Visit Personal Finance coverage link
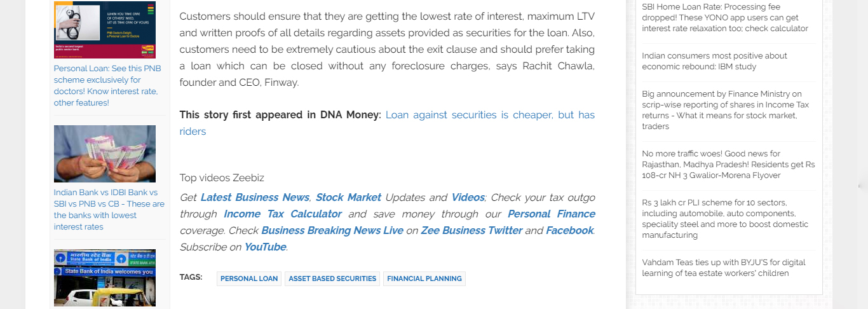Screen dimensions: 868x309 tap(551, 214)
